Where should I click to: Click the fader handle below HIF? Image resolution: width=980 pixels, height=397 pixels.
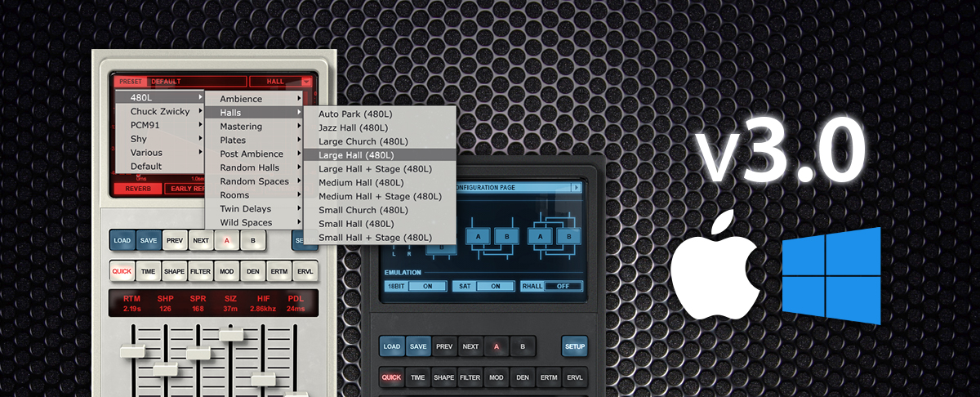pyautogui.click(x=264, y=379)
